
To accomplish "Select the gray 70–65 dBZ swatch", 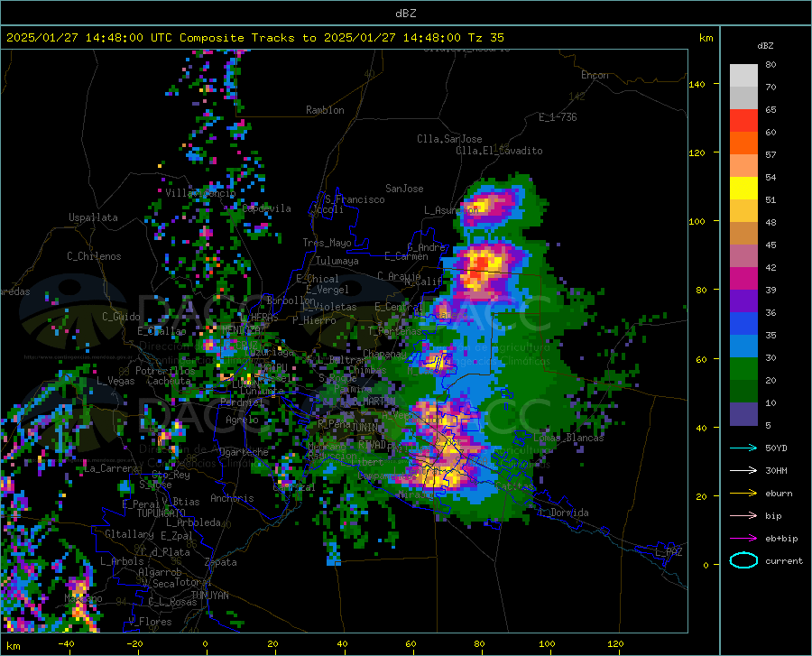I will point(743,97).
